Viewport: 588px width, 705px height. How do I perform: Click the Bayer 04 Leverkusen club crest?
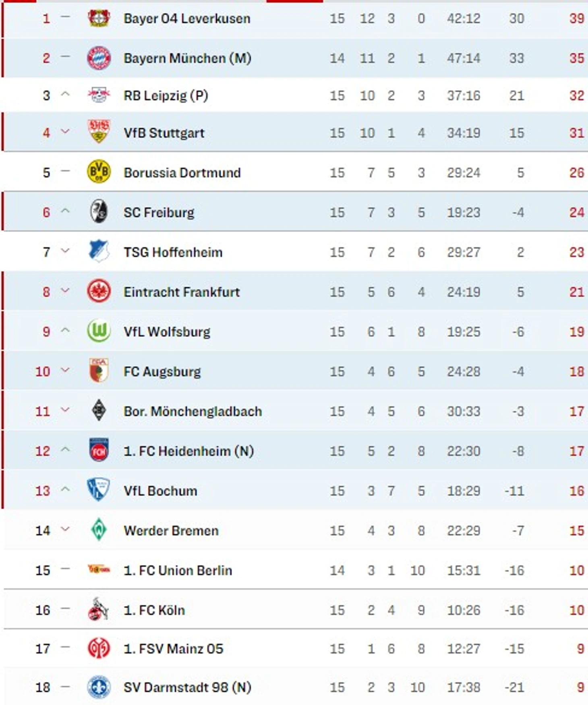click(99, 18)
